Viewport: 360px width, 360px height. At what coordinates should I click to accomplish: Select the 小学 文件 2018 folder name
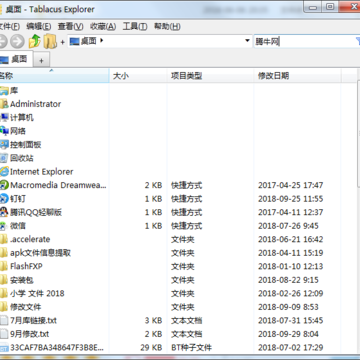point(37,293)
